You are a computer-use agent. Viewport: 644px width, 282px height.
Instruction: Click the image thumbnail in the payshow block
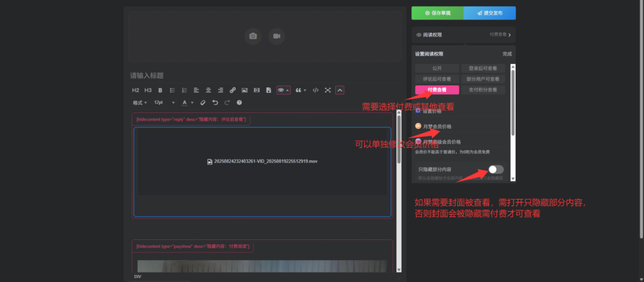pyautogui.click(x=262, y=266)
